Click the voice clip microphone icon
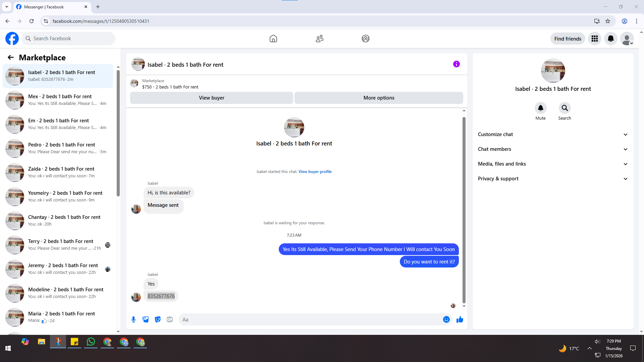Viewport: 644px width, 362px height. 133,319
